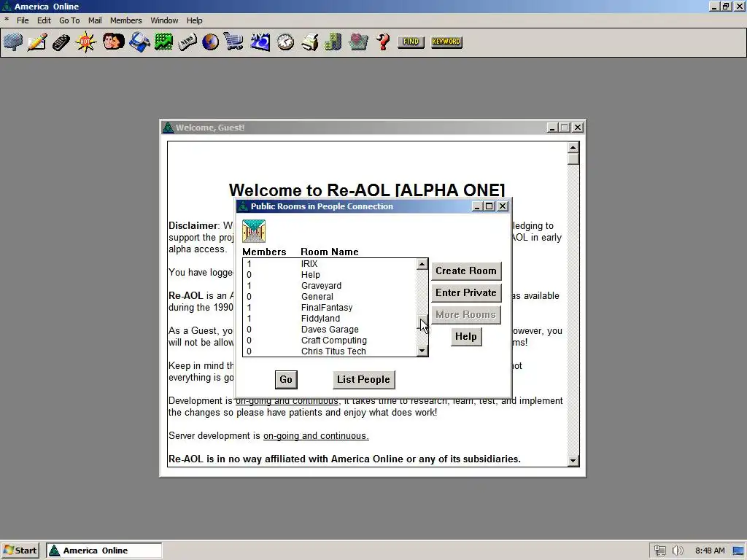Select the Craft Computing room
This screenshot has height=560, width=747.
(329, 341)
